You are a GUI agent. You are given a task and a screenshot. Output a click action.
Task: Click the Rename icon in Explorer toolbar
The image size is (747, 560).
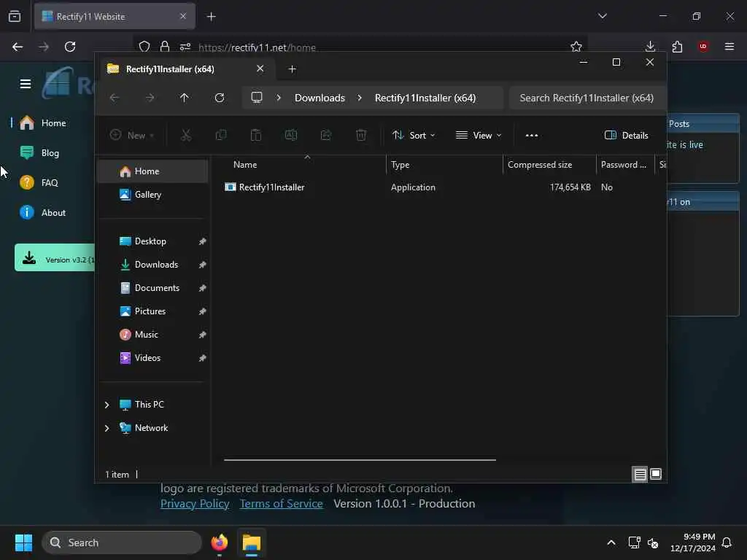[x=290, y=135]
